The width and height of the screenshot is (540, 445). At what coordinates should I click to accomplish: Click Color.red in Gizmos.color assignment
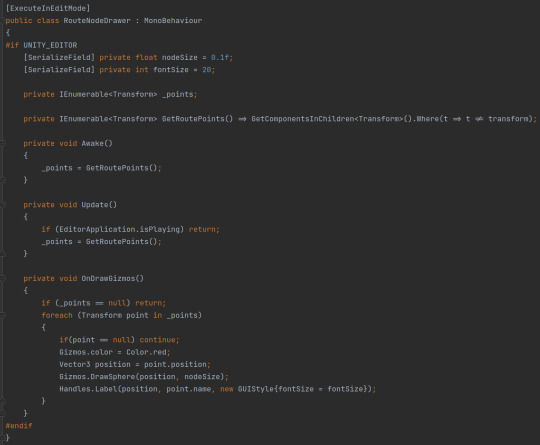(146, 352)
